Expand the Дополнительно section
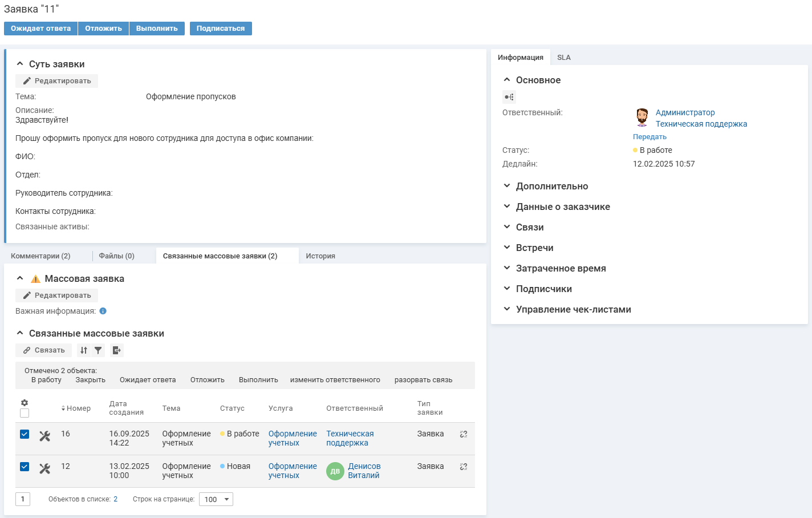Viewport: 812px width, 518px height. click(x=551, y=186)
